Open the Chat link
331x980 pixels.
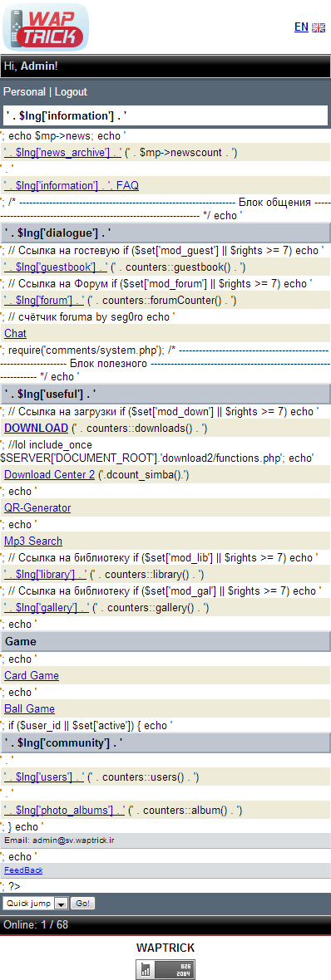15,333
